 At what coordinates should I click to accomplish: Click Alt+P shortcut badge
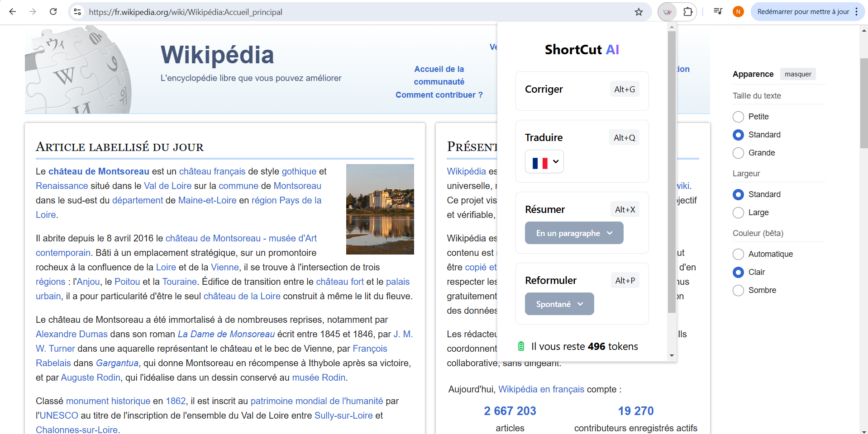pos(625,281)
